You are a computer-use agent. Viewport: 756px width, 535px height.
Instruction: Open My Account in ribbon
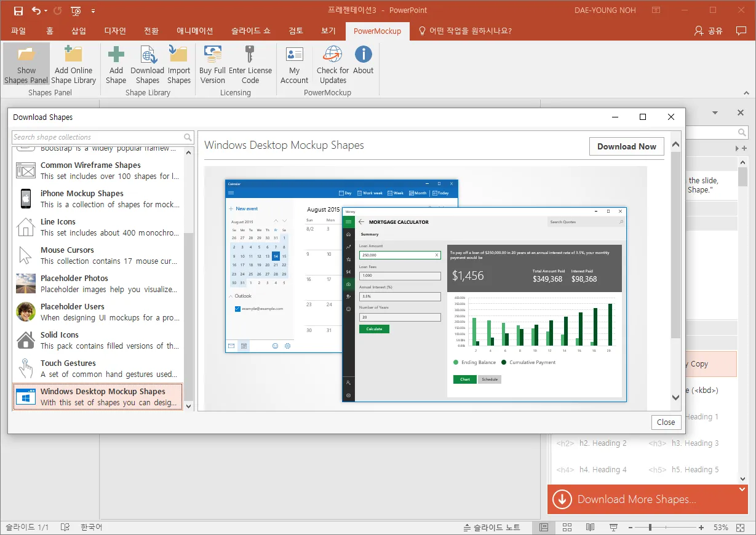pyautogui.click(x=294, y=55)
